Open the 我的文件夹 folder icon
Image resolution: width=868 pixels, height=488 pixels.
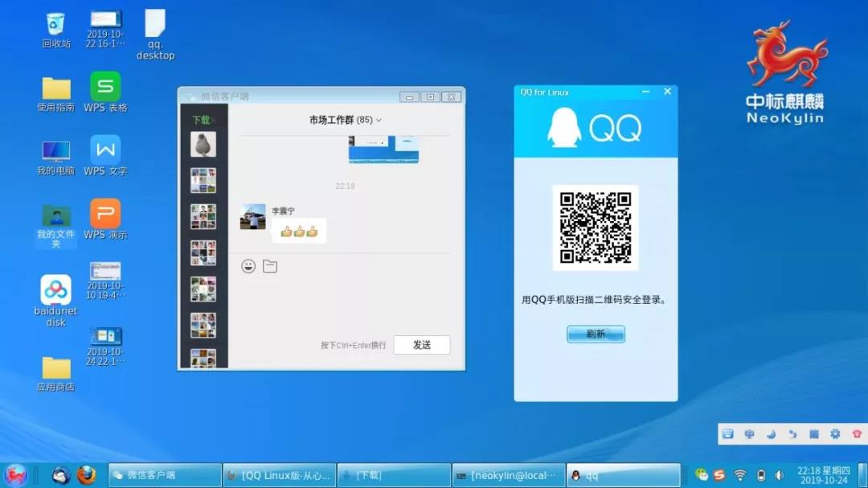[x=56, y=227]
